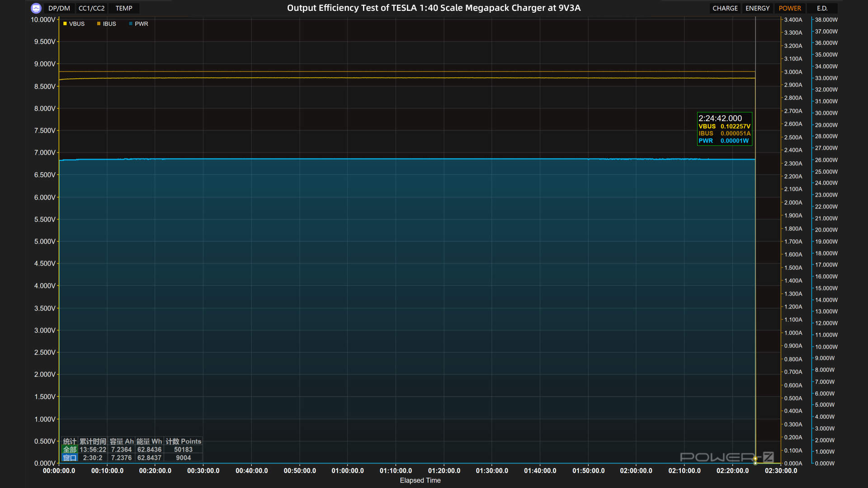Click the 1.000A current axis label

coord(793,333)
